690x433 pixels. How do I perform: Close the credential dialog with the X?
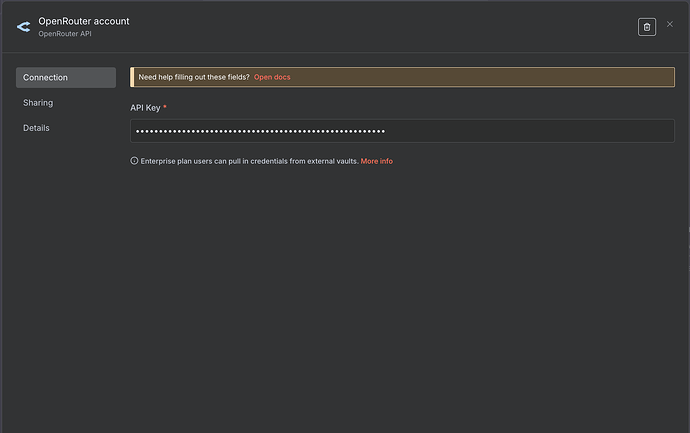click(670, 24)
